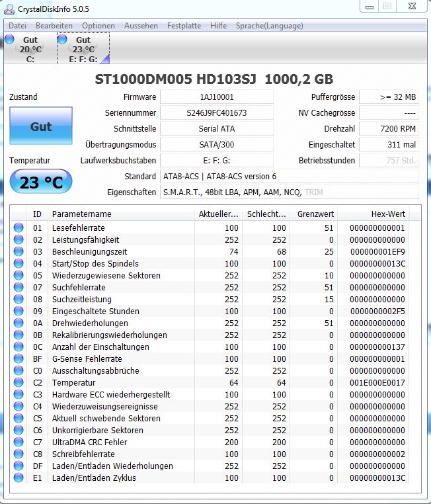Click status orb of Suchfehlerrate row

click(19, 287)
